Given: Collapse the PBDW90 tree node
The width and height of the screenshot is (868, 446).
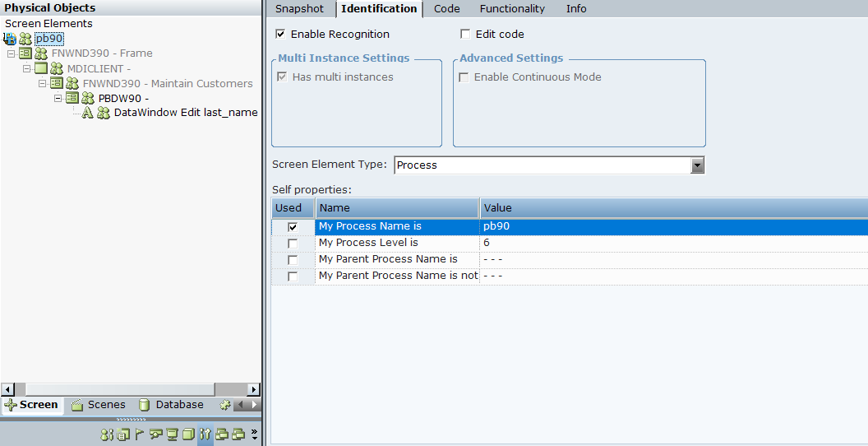Looking at the screenshot, I should point(58,98).
